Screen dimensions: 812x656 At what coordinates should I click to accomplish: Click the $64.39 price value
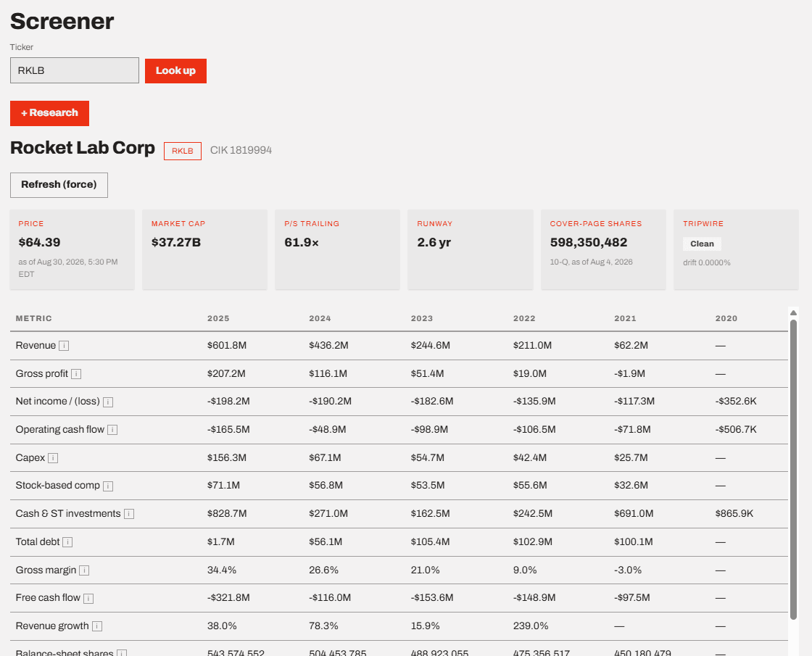click(x=39, y=242)
